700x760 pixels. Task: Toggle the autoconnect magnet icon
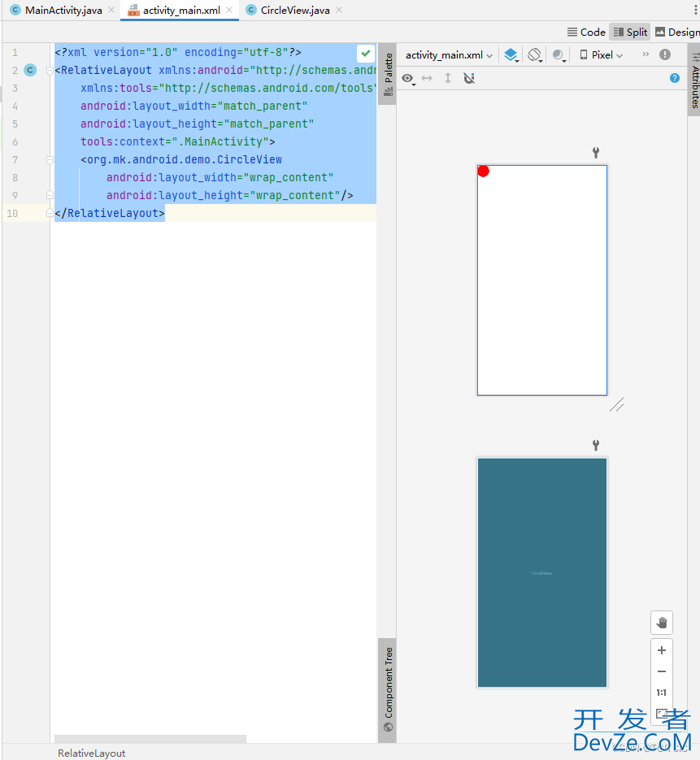(x=469, y=78)
